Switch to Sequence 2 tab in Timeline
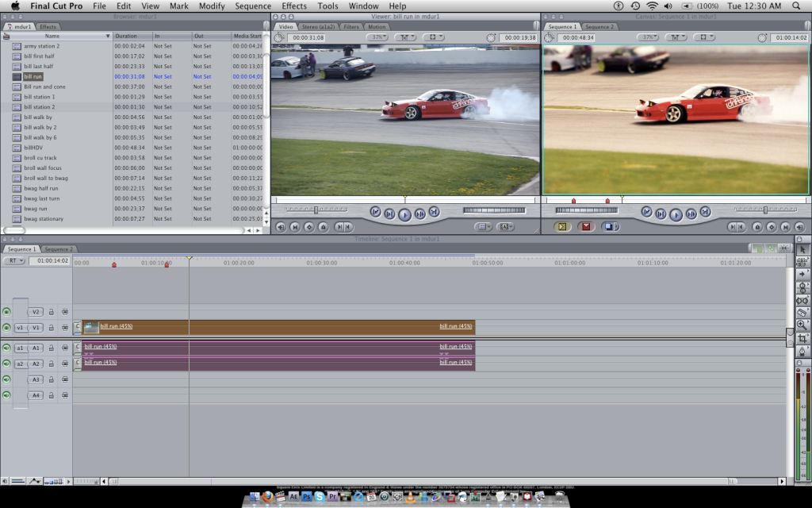 pyautogui.click(x=58, y=249)
